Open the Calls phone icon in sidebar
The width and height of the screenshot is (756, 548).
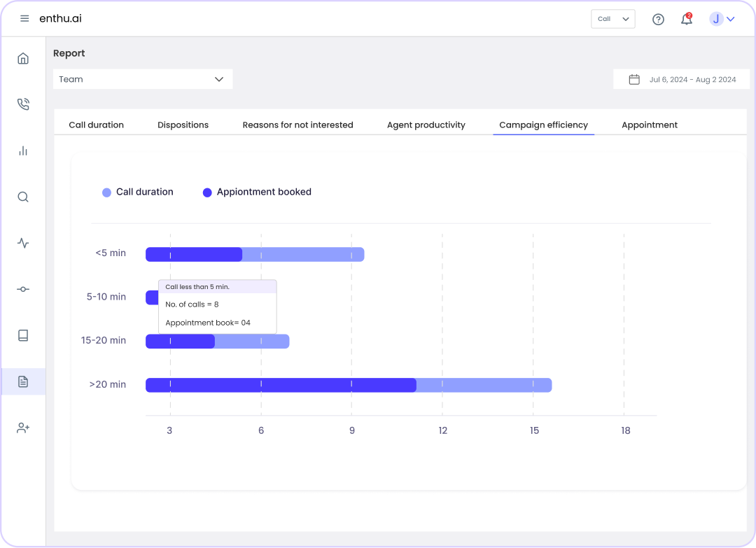[23, 104]
